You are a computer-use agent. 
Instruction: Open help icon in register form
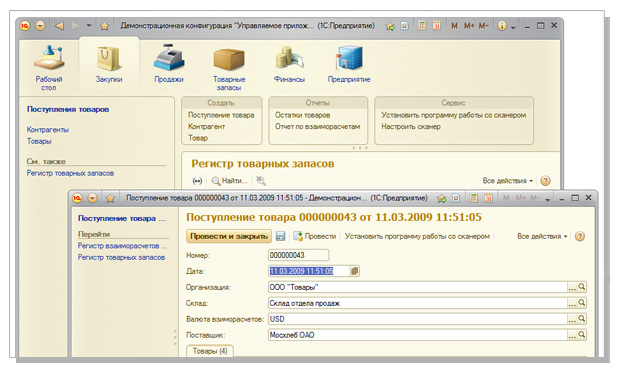[x=545, y=181]
